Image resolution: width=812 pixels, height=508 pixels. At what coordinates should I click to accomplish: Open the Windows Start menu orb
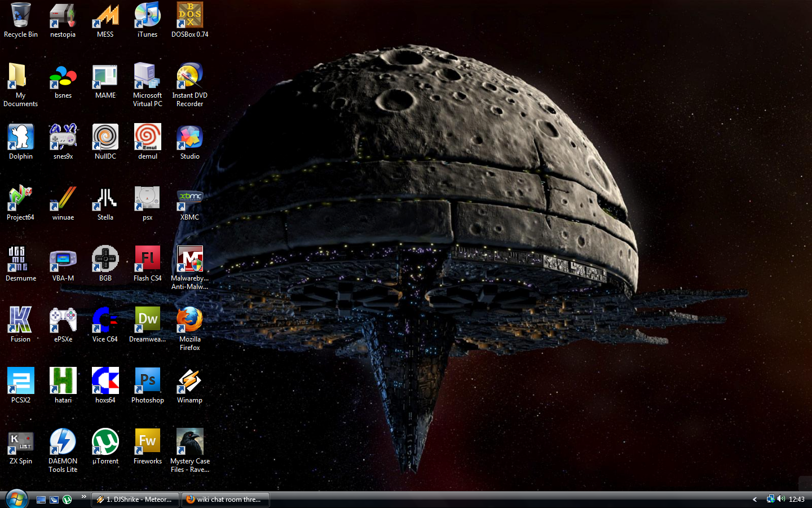(16, 499)
